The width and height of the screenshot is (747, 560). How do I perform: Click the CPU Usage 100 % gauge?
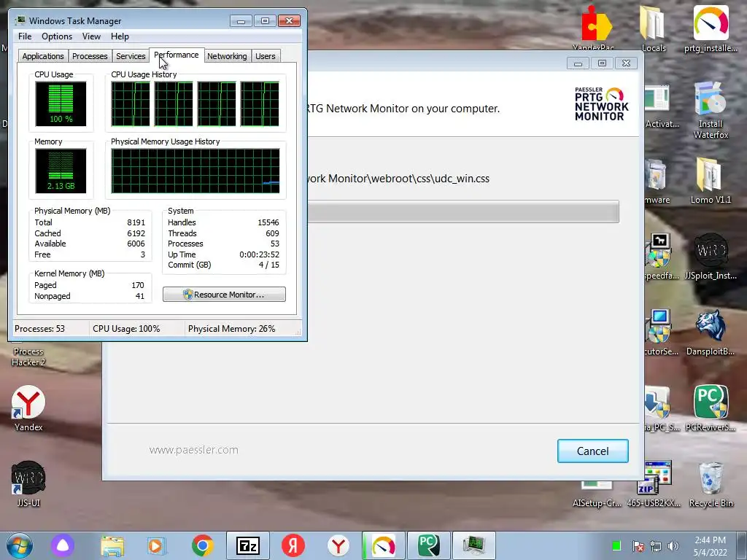coord(61,104)
